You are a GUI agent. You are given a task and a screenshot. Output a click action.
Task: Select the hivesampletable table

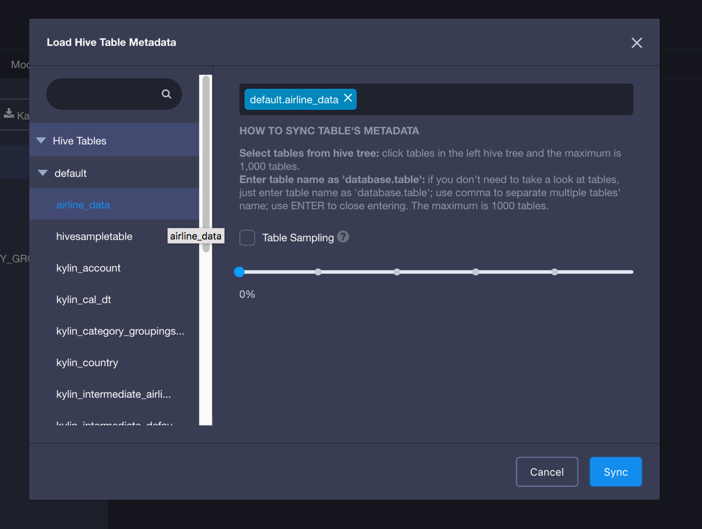tap(94, 237)
